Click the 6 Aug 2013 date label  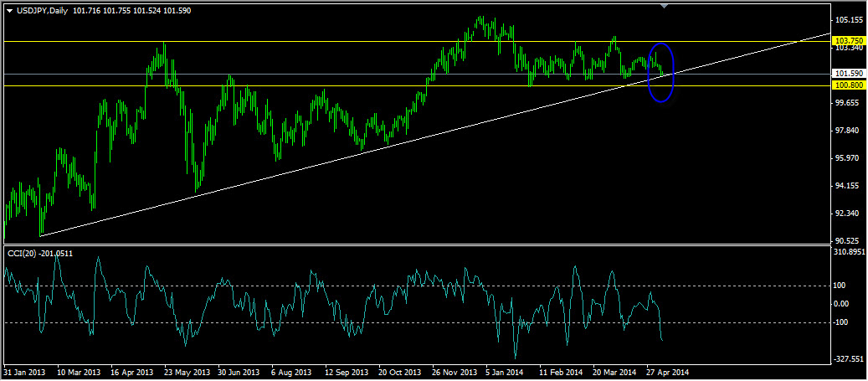point(291,372)
